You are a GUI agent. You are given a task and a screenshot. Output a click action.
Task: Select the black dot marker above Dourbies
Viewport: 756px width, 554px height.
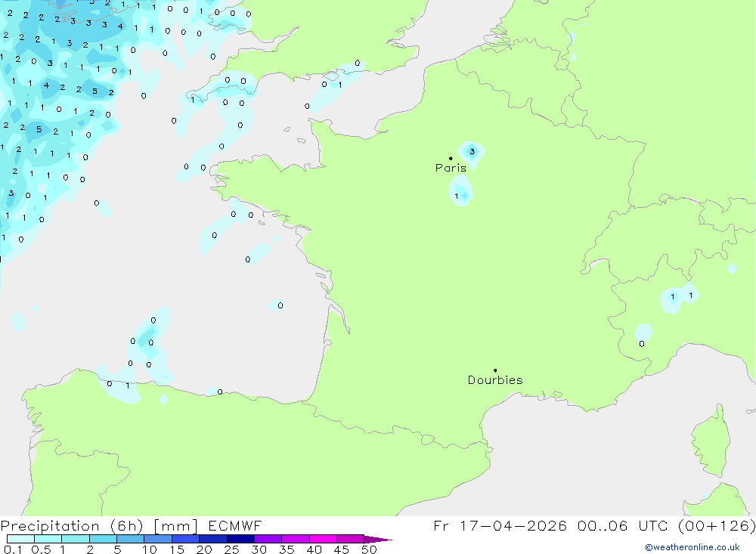tap(495, 370)
